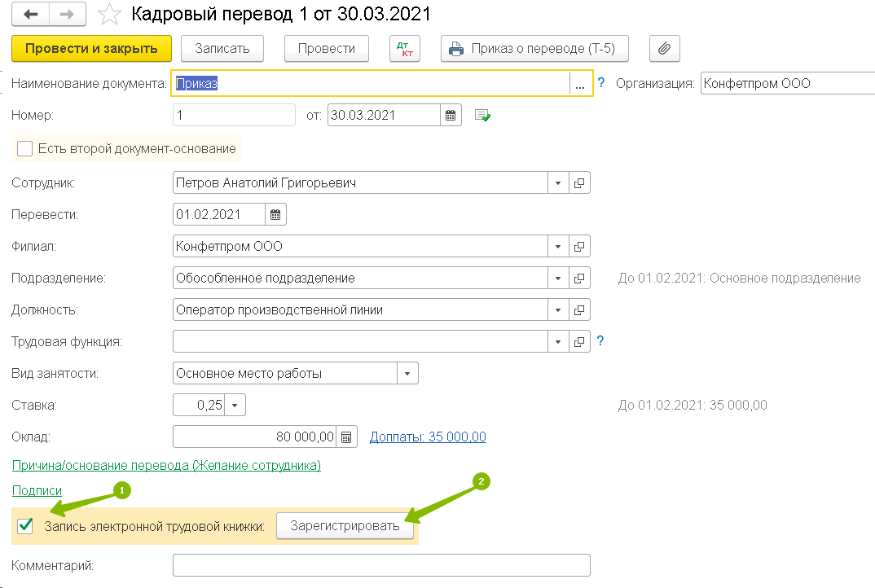875x588 pixels.
Task: Print Приказ о переводе (Т-5)
Action: click(534, 49)
